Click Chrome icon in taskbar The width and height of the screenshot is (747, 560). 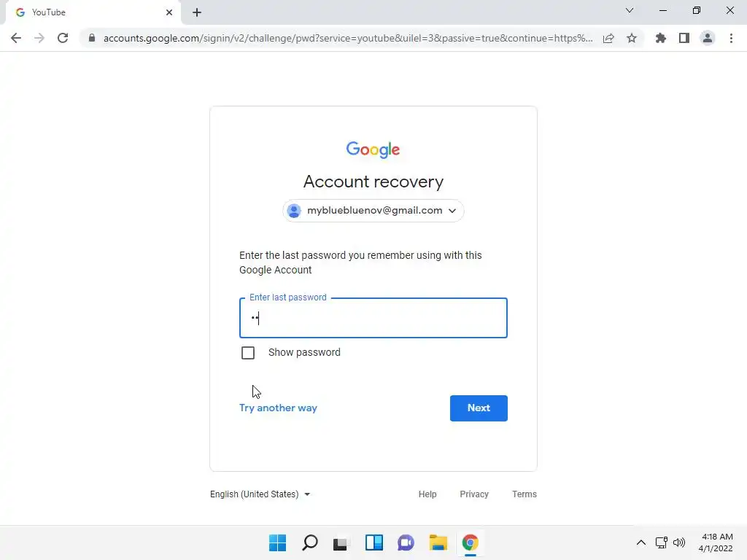point(471,542)
